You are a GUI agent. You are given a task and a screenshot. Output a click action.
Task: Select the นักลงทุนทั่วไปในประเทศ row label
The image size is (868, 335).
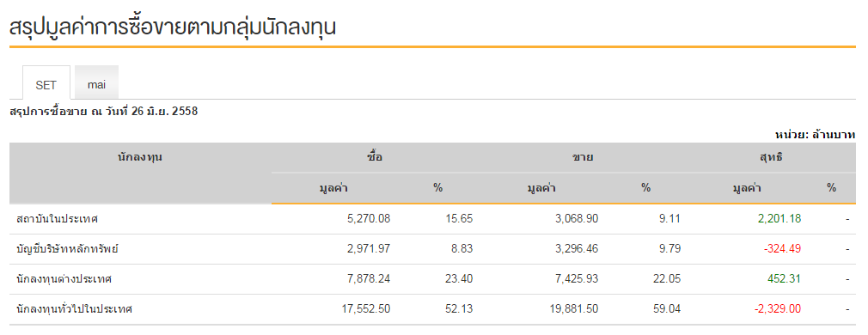(x=74, y=309)
